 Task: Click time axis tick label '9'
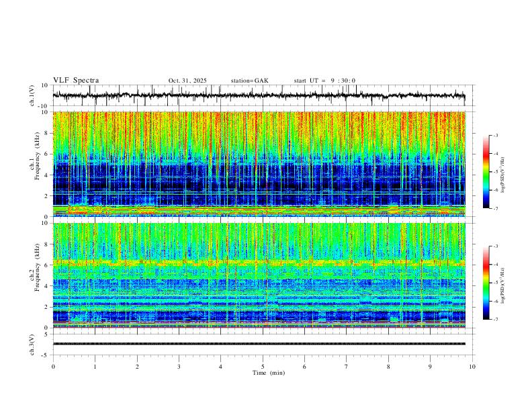coord(430,367)
